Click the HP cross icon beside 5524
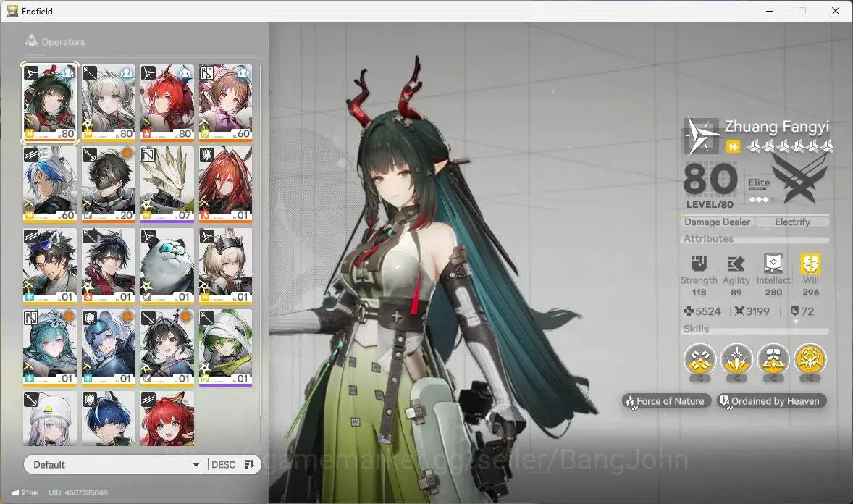853x504 pixels. point(689,311)
